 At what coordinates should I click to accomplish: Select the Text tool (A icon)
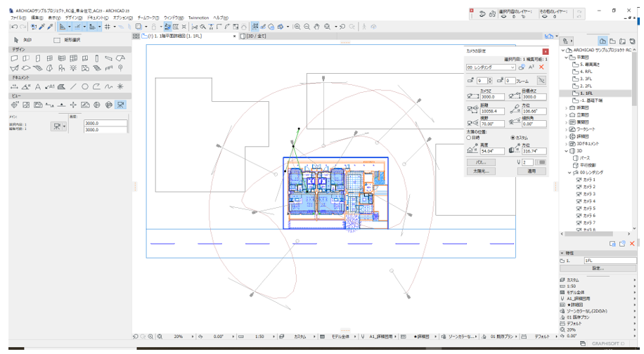click(38, 86)
